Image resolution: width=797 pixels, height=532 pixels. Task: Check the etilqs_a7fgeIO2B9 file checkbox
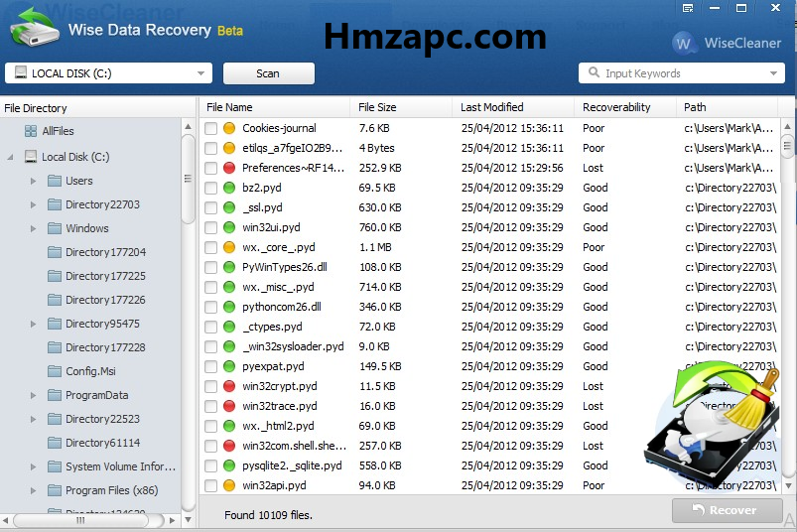pos(211,148)
